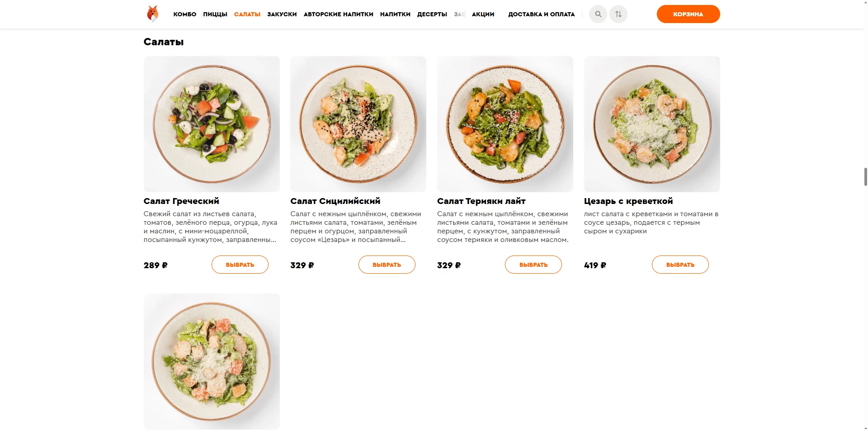The image size is (868, 431).
Task: Open the Закуски category
Action: 282,14
